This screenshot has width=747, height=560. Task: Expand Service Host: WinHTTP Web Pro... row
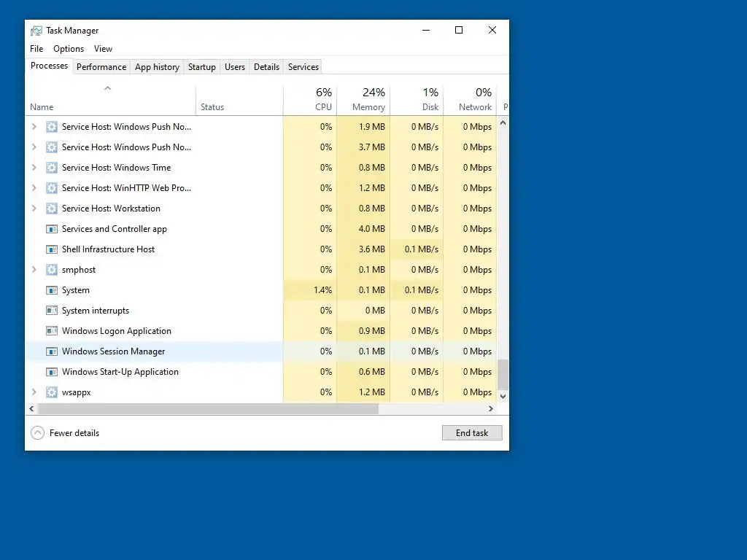[34, 188]
